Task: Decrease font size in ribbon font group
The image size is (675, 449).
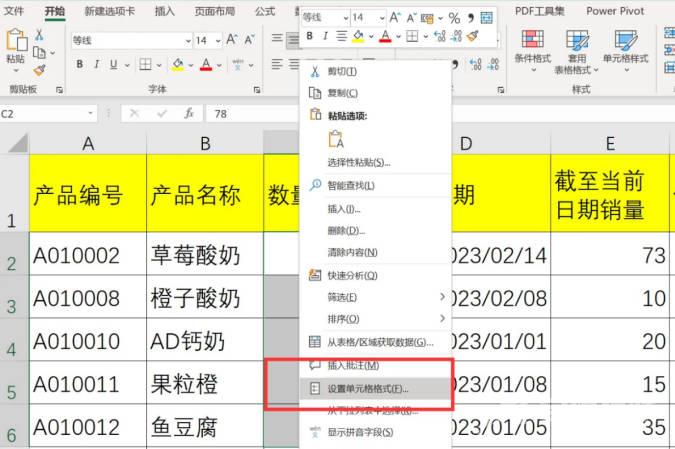Action: [250, 40]
